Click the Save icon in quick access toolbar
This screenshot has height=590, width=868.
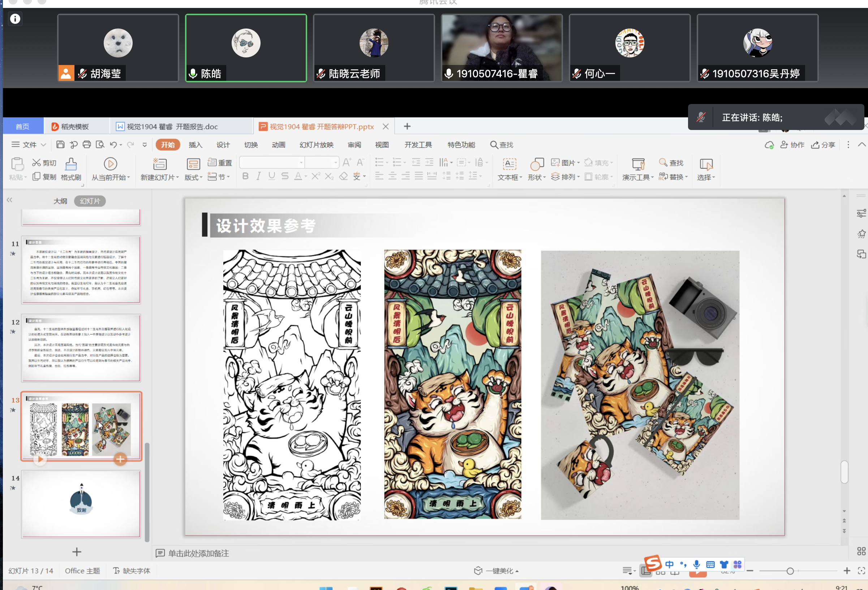60,144
